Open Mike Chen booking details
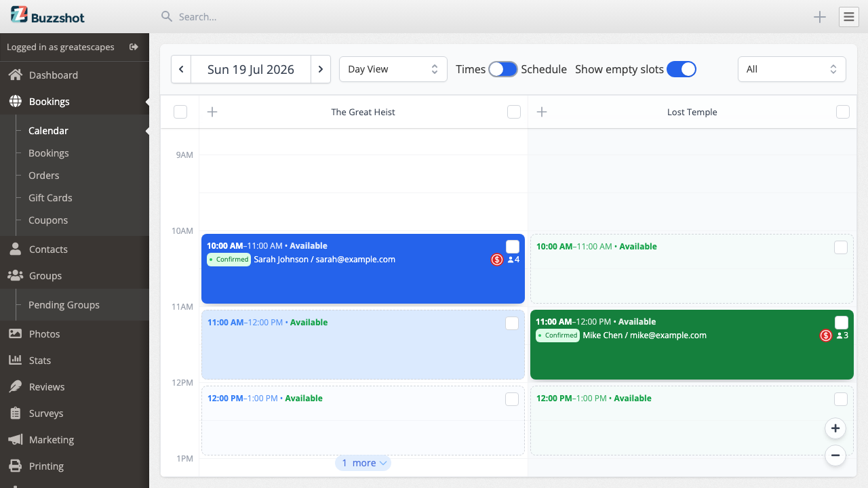Screen dimensions: 868x488 [x=692, y=344]
